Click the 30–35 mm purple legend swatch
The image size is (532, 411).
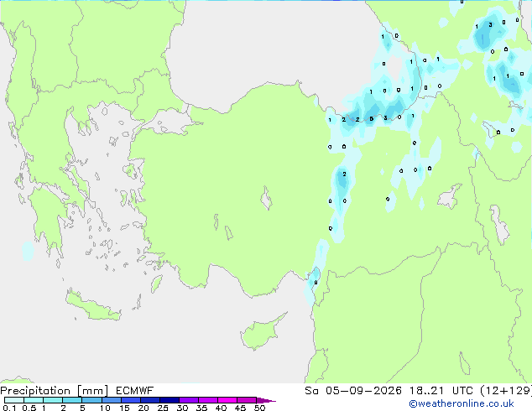[189, 400]
